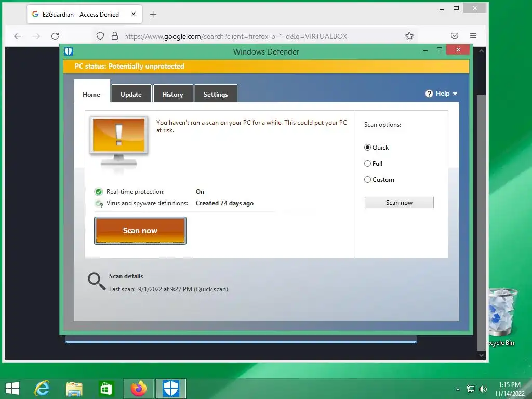Click the 'Created 74 days ago' text

(x=224, y=203)
